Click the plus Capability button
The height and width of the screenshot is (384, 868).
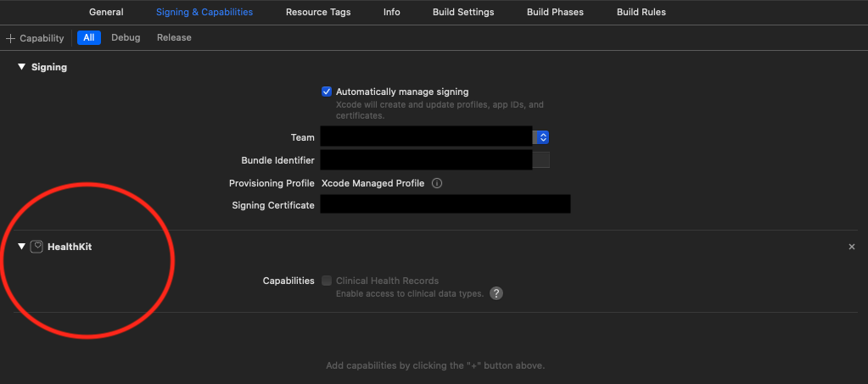click(x=35, y=38)
